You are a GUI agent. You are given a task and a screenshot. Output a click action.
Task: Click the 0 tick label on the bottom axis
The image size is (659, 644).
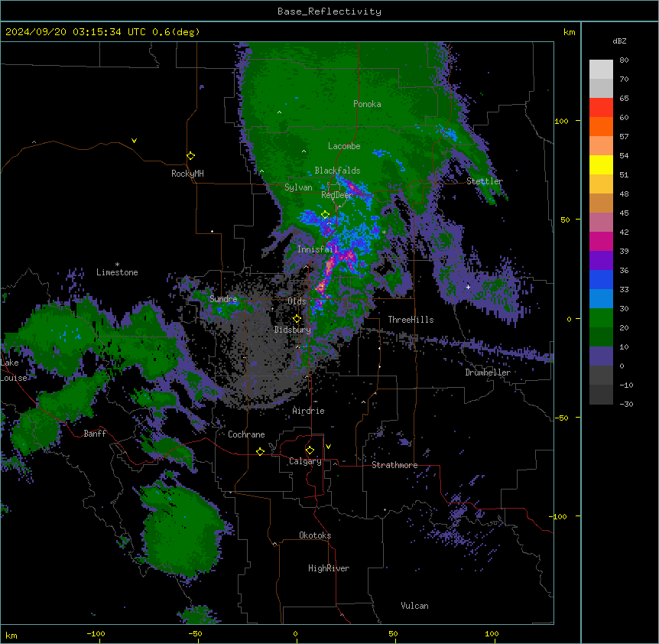coord(295,634)
